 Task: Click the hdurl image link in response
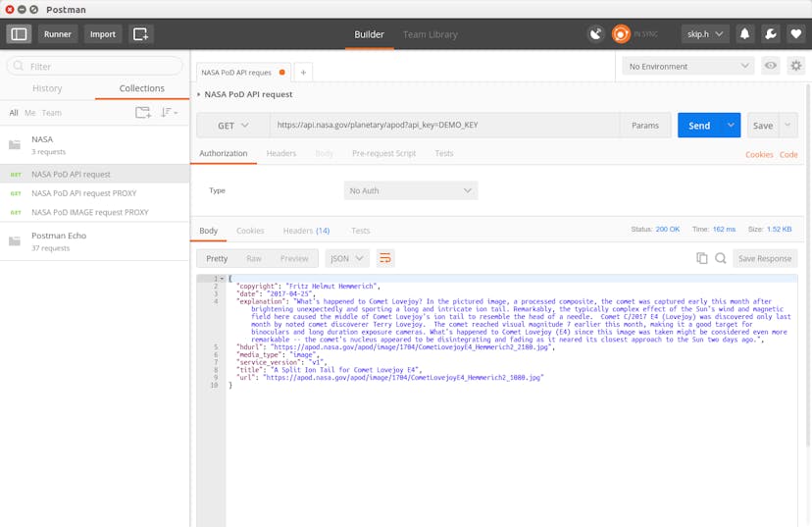(410, 347)
